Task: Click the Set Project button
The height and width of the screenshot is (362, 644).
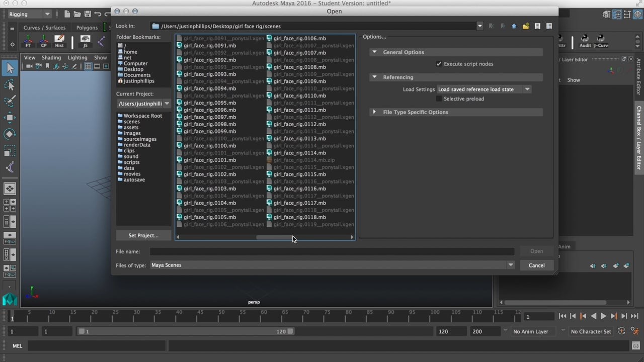Action: click(143, 235)
